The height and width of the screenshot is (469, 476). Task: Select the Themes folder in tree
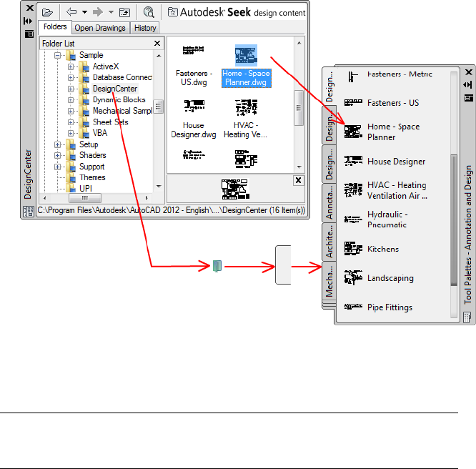(x=92, y=177)
